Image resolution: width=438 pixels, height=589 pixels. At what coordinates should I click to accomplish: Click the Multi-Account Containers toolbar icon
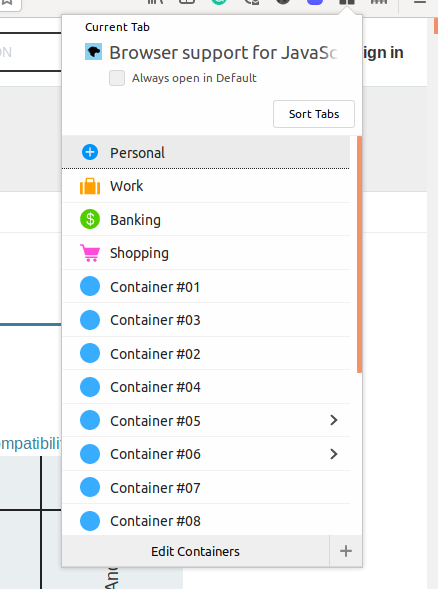346,2
